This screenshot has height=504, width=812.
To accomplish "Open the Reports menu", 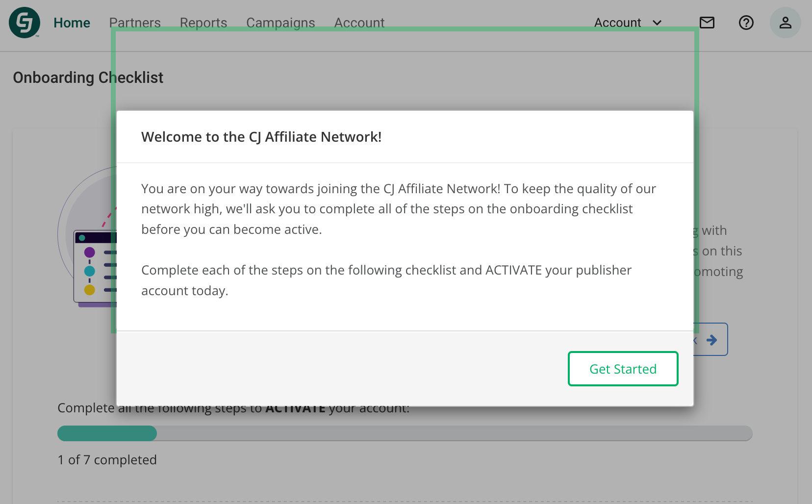I will (203, 23).
